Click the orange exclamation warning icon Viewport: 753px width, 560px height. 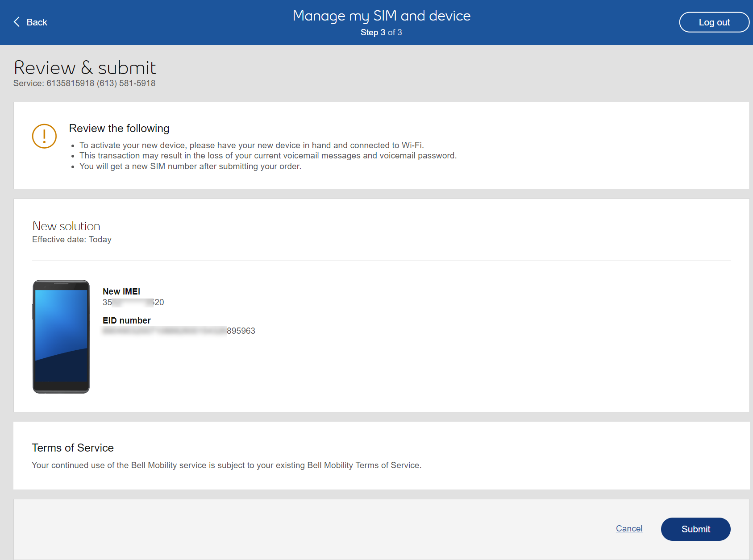44,136
